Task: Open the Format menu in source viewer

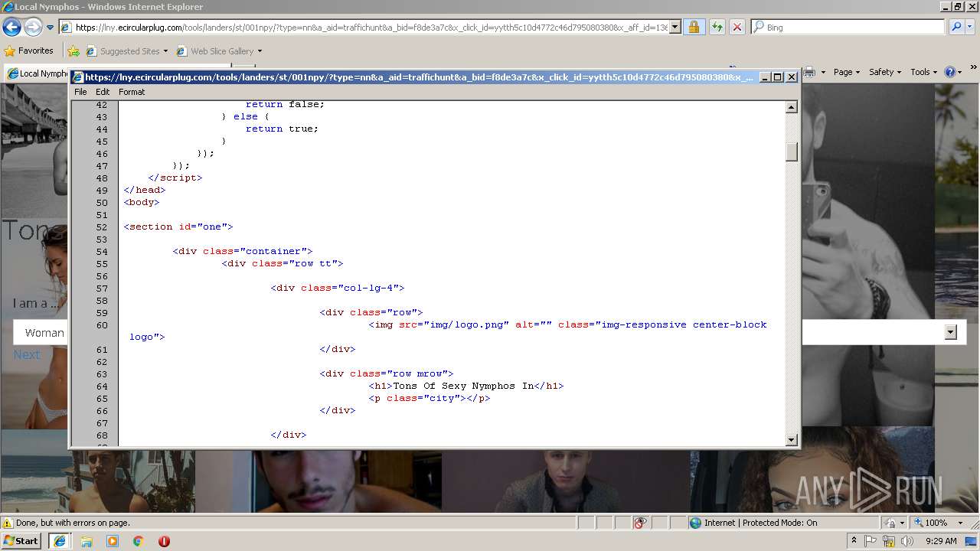Action: 132,92
